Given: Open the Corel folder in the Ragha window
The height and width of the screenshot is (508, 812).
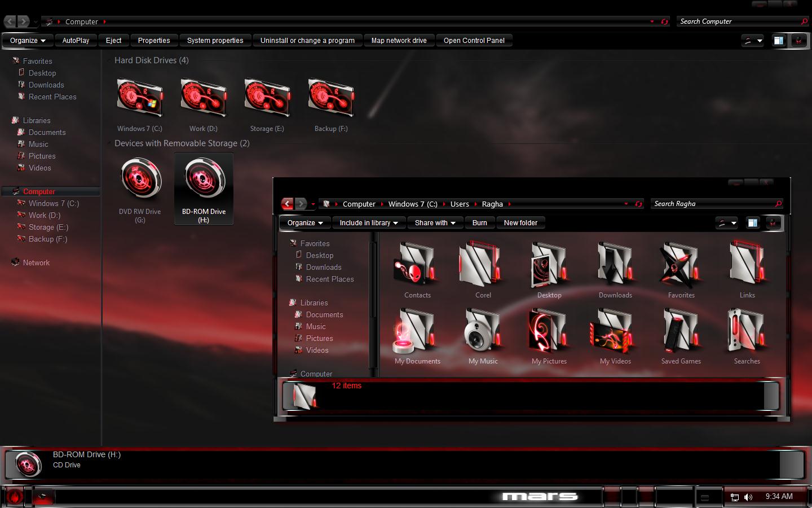Looking at the screenshot, I should pyautogui.click(x=482, y=265).
